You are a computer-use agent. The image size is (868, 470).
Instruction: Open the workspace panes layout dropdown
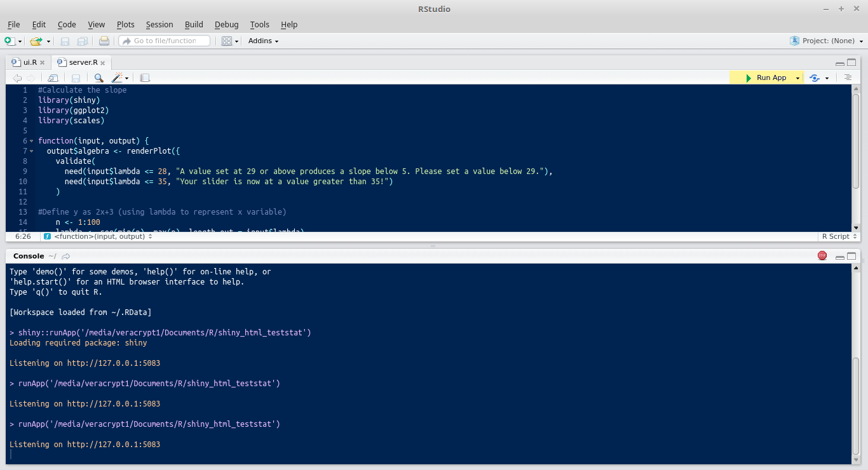point(230,41)
